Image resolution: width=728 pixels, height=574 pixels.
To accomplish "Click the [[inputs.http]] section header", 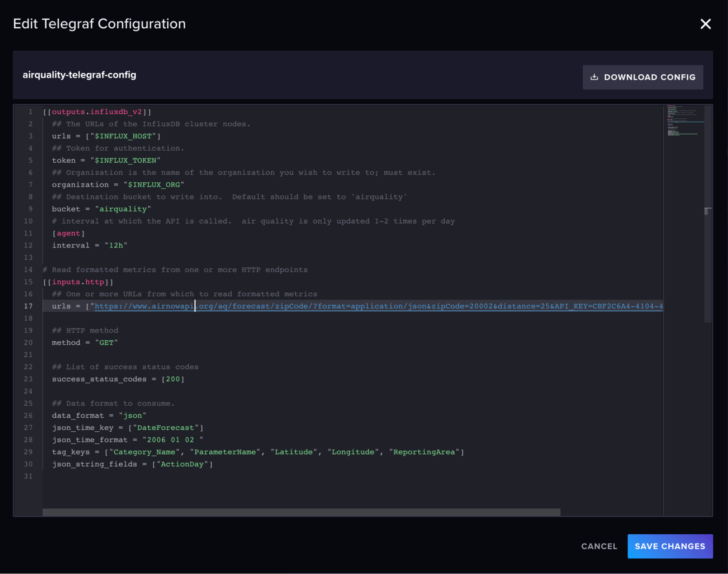I will click(x=78, y=282).
